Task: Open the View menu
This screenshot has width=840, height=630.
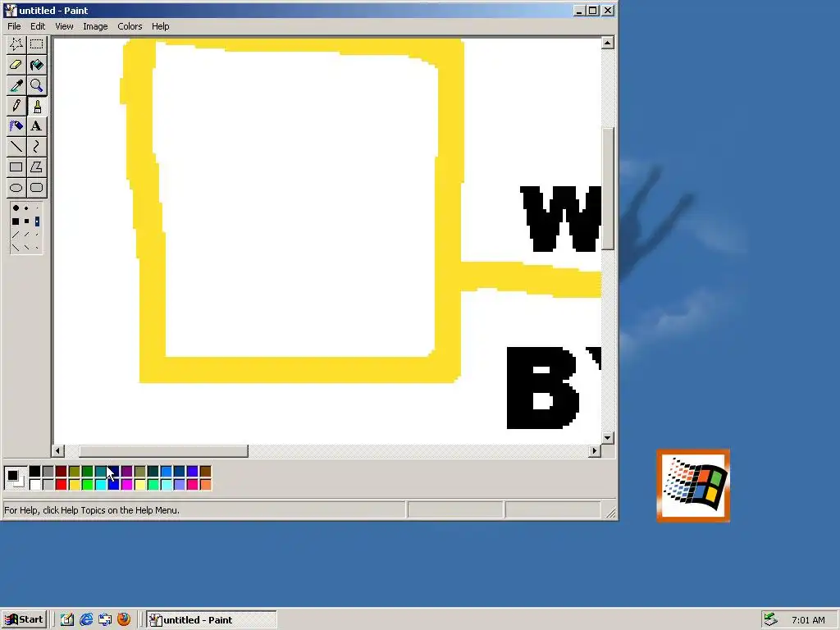Action: (x=64, y=26)
